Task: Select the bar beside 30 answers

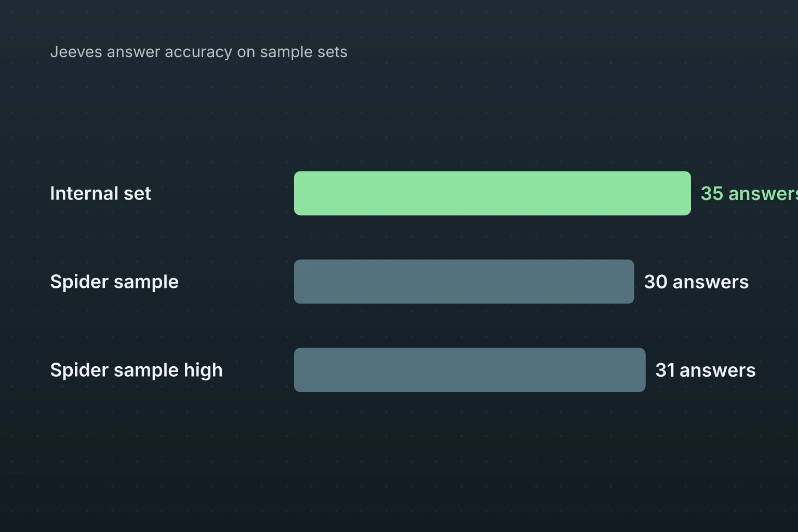Action: (464, 282)
